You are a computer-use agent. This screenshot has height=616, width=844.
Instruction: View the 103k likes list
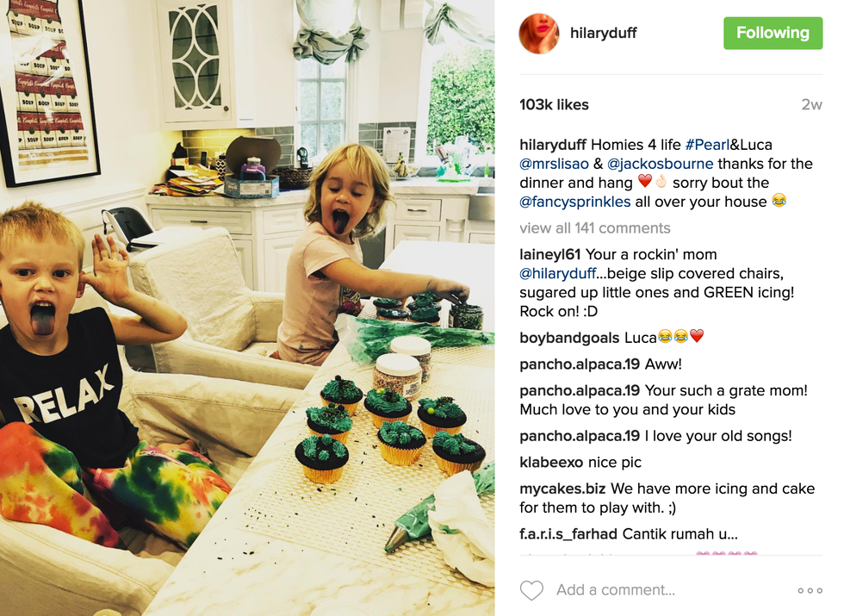pyautogui.click(x=554, y=105)
